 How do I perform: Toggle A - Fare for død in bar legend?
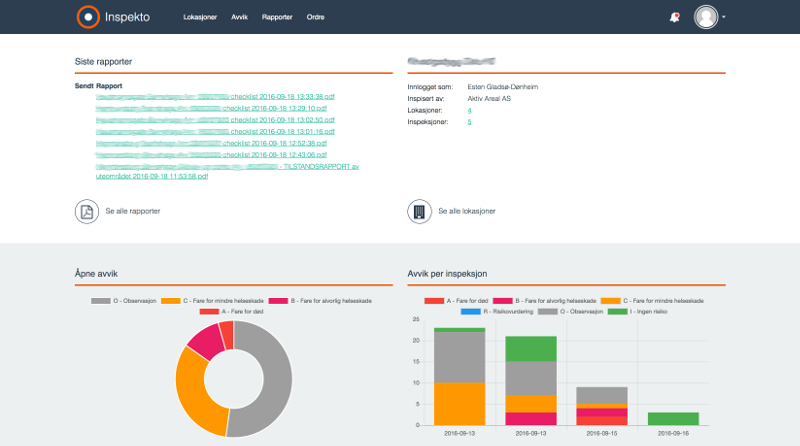pos(456,301)
